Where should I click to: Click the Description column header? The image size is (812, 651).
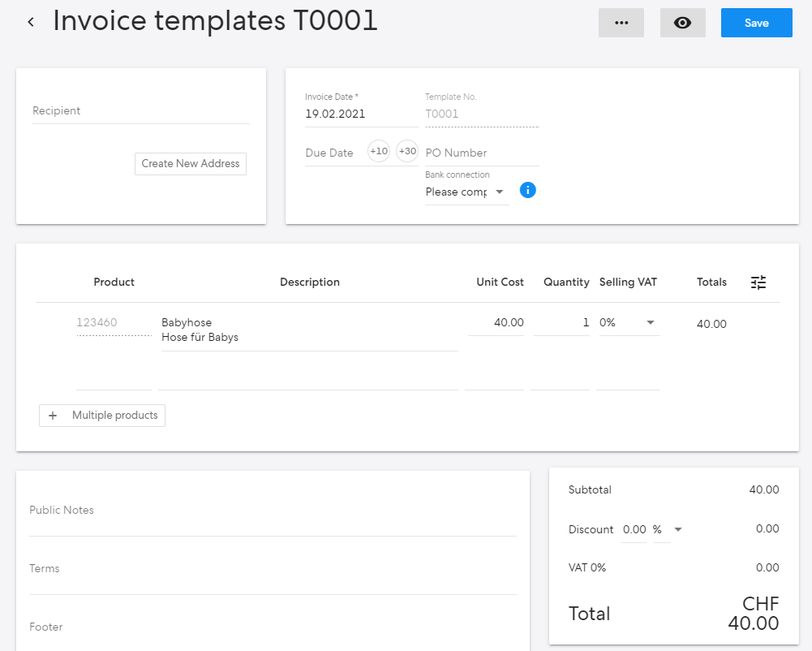[x=310, y=282]
